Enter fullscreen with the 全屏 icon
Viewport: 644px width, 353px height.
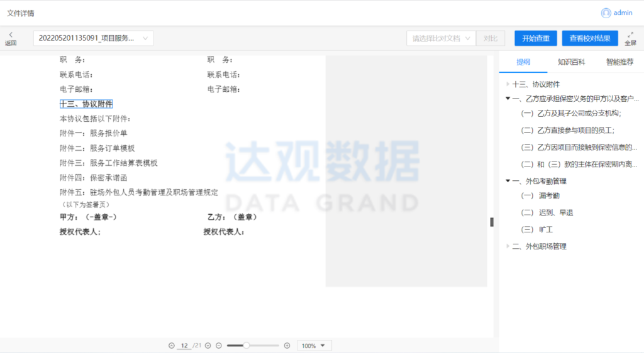tap(630, 38)
